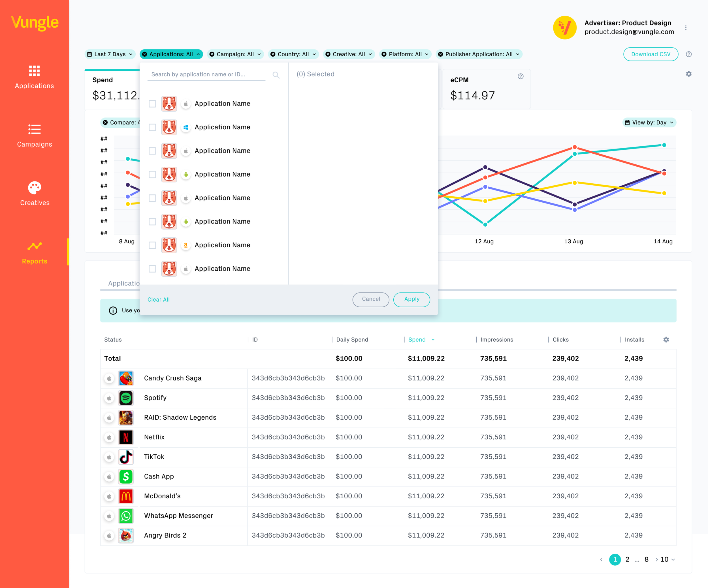
Task: Clear the Country: All filter x icon
Action: [273, 54]
